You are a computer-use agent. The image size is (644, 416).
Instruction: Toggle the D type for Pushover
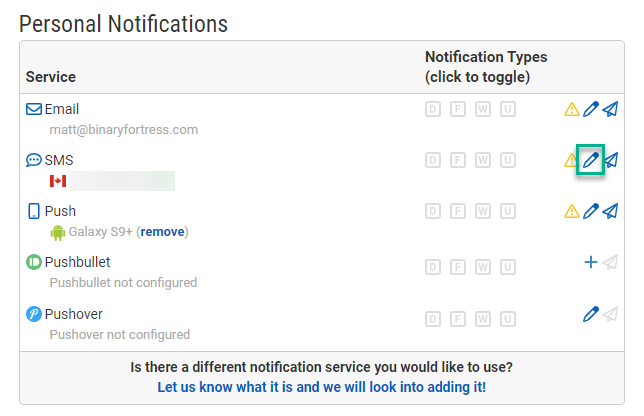pos(433,319)
